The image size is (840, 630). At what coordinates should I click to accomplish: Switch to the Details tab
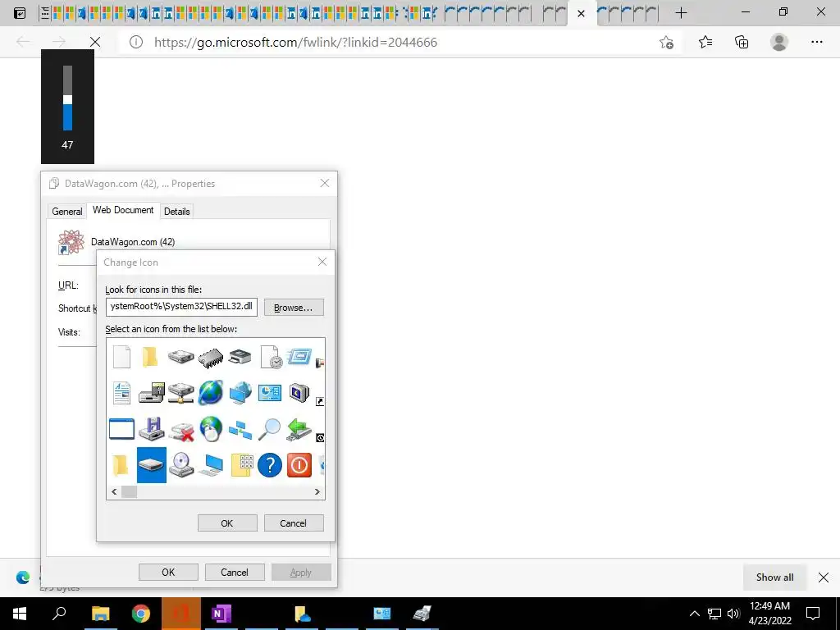[177, 212]
